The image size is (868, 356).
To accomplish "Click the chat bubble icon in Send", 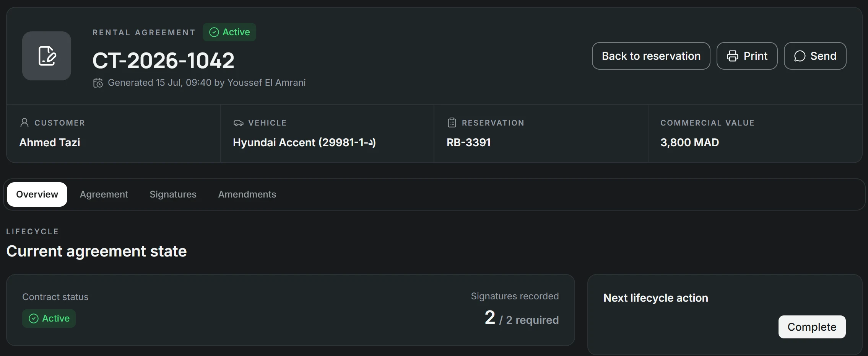I will click(800, 56).
